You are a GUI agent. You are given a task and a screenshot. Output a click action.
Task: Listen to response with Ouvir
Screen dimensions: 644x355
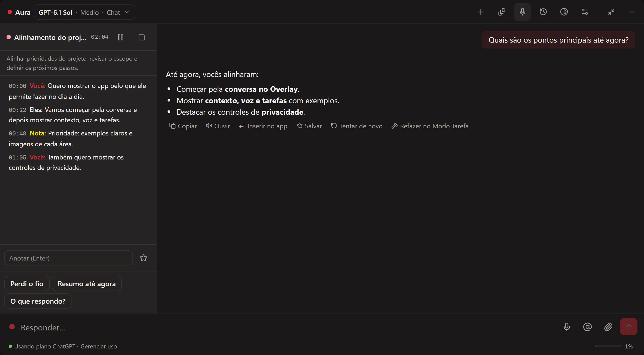(x=218, y=126)
